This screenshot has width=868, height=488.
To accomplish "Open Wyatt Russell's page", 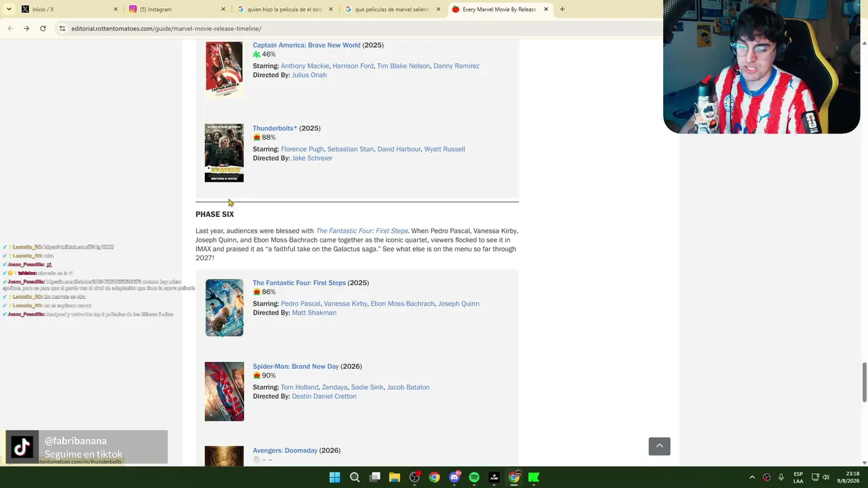I will pyautogui.click(x=444, y=149).
